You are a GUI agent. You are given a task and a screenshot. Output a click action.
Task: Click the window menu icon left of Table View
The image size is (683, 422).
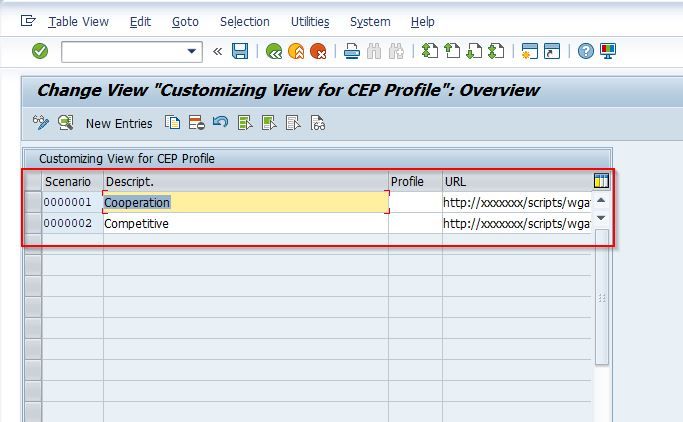tap(28, 20)
